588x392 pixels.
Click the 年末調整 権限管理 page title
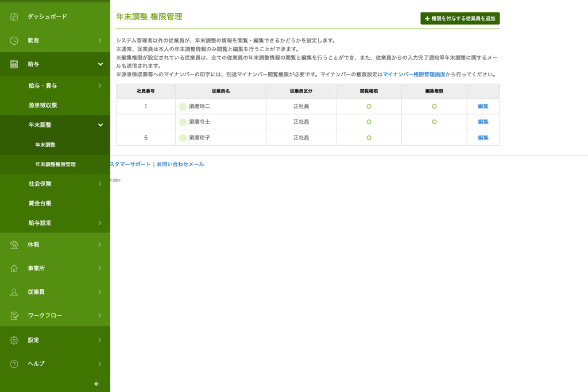[x=149, y=17]
